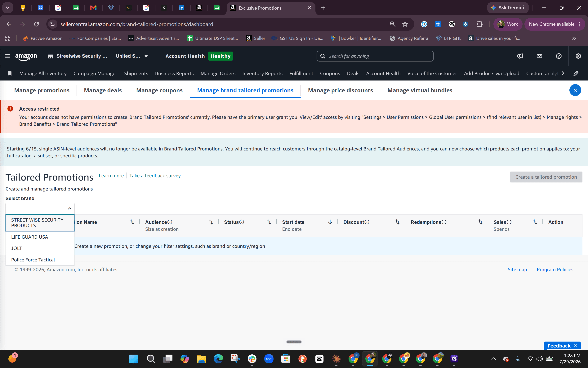Open Program Policies footer link
This screenshot has height=368, width=588.
(x=555, y=269)
